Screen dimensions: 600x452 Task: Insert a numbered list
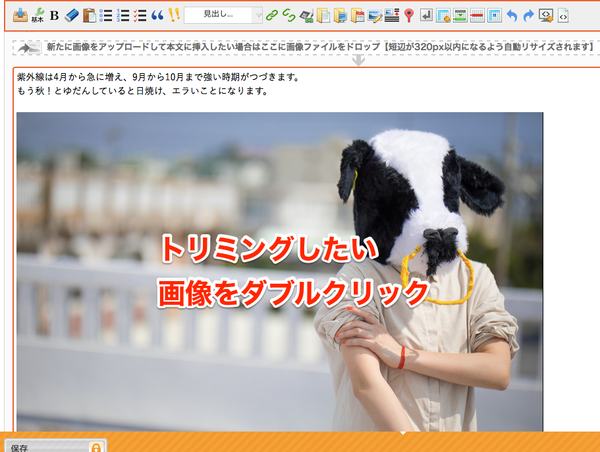[x=123, y=15]
